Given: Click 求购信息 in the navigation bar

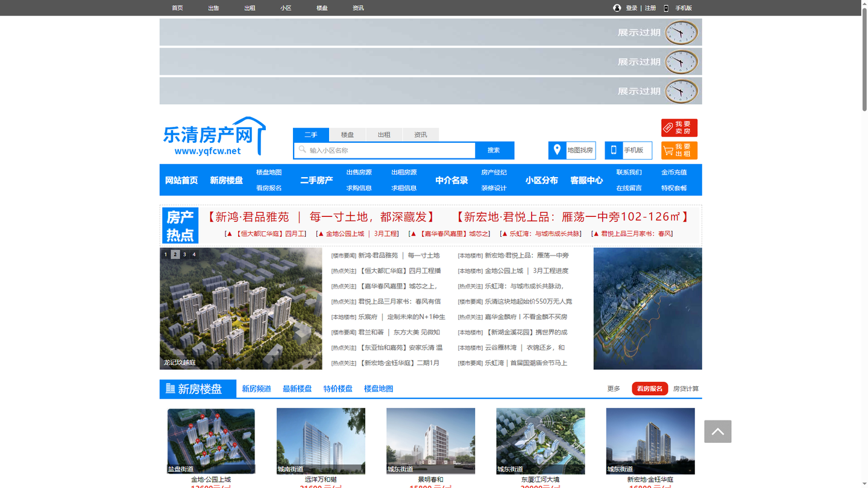Looking at the screenshot, I should (x=359, y=188).
